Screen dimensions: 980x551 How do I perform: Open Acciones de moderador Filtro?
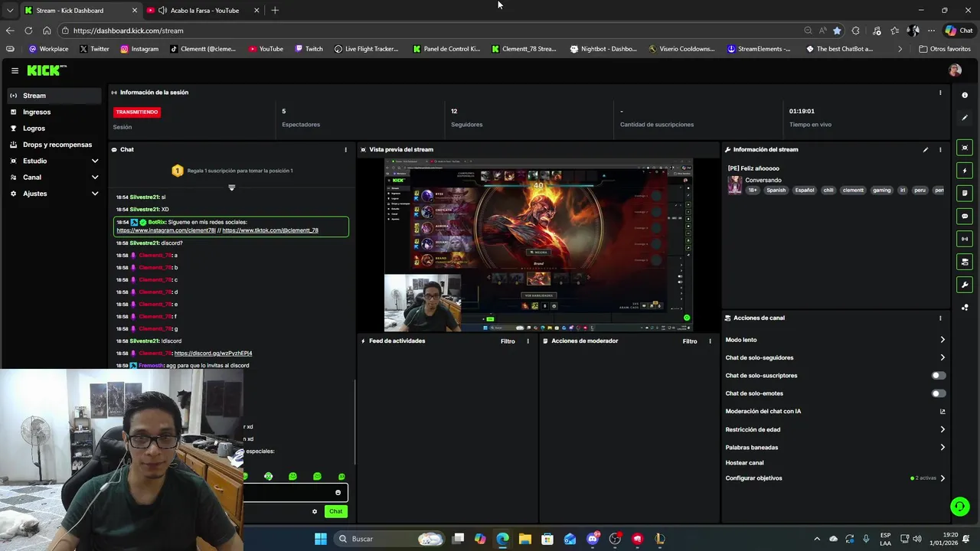click(690, 341)
